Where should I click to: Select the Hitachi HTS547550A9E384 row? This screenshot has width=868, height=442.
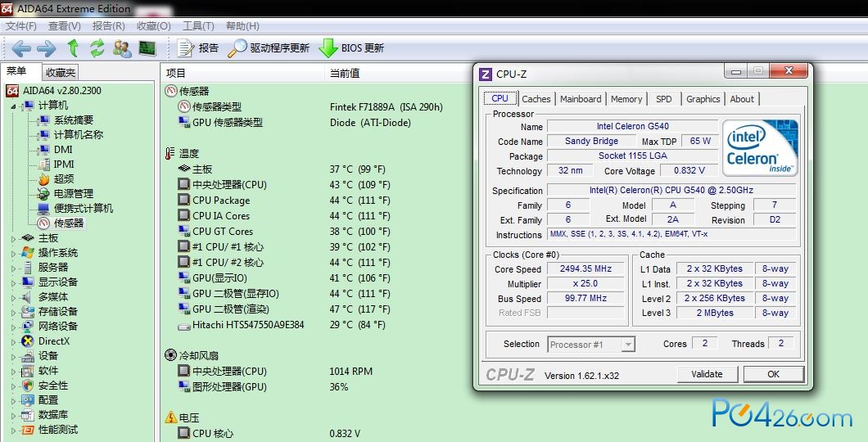point(281,325)
